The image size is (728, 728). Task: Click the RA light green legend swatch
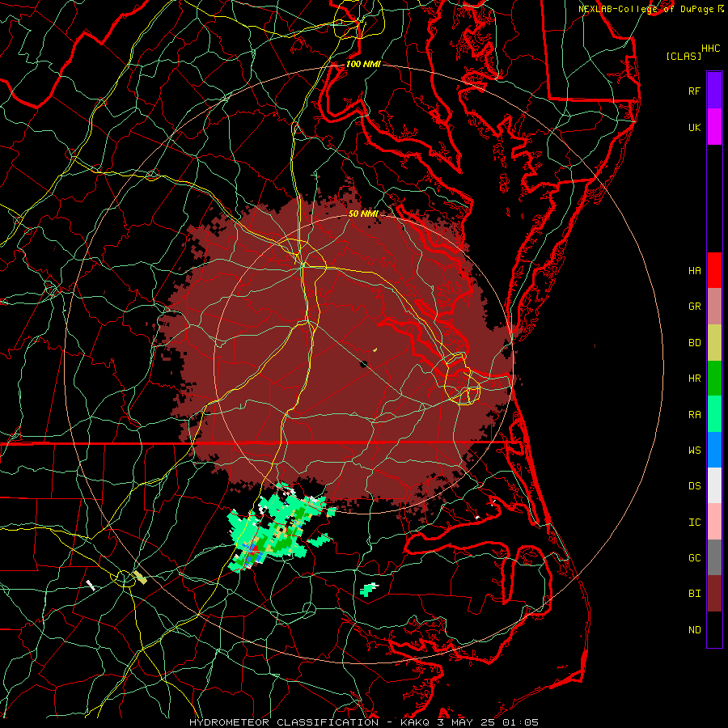tap(714, 414)
